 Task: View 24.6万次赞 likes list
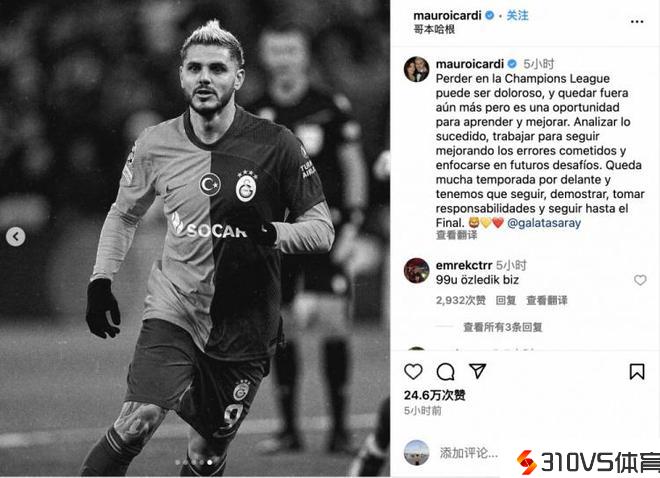click(434, 395)
